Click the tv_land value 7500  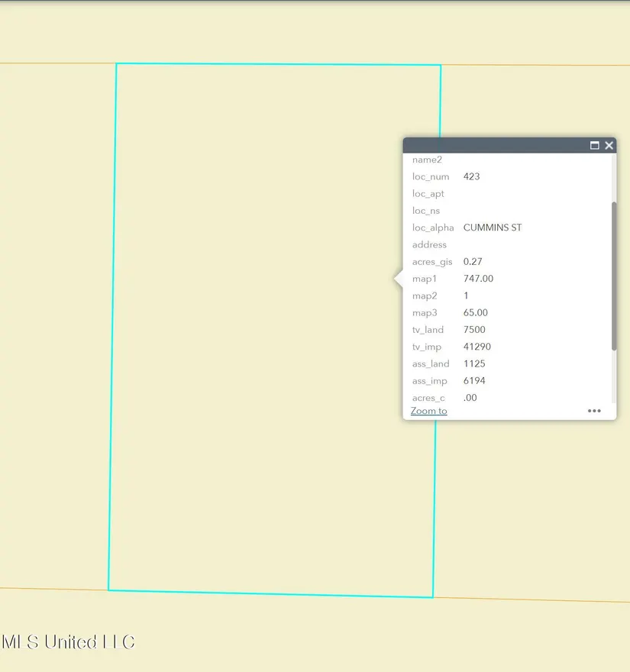tap(474, 330)
